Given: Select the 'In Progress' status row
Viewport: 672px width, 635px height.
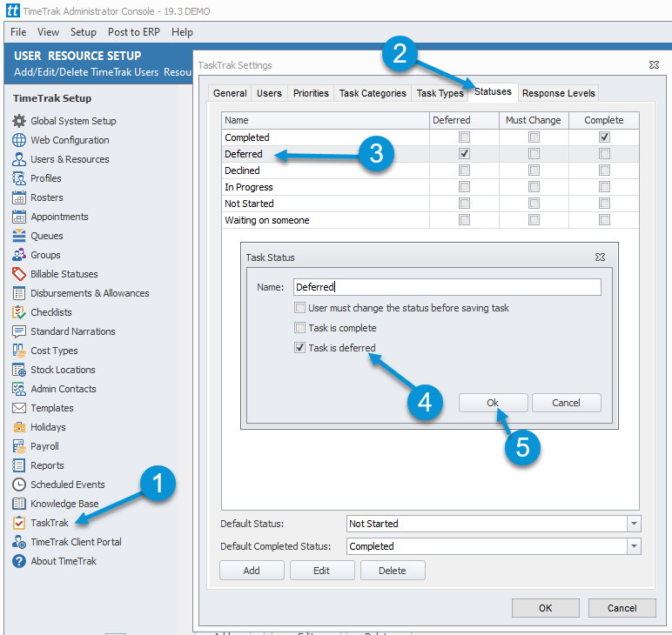Looking at the screenshot, I should (430, 187).
